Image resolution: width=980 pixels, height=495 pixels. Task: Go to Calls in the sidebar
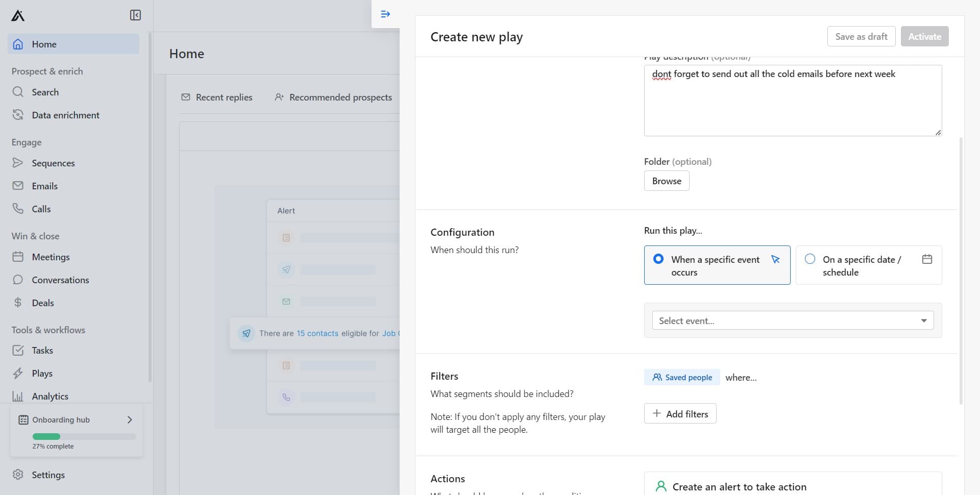coord(41,209)
